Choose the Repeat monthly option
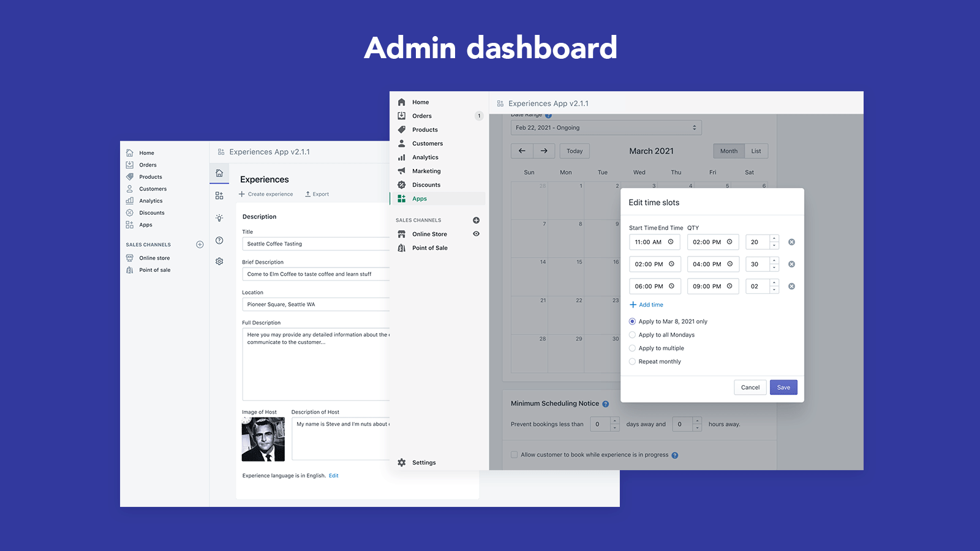The width and height of the screenshot is (980, 551). 632,361
